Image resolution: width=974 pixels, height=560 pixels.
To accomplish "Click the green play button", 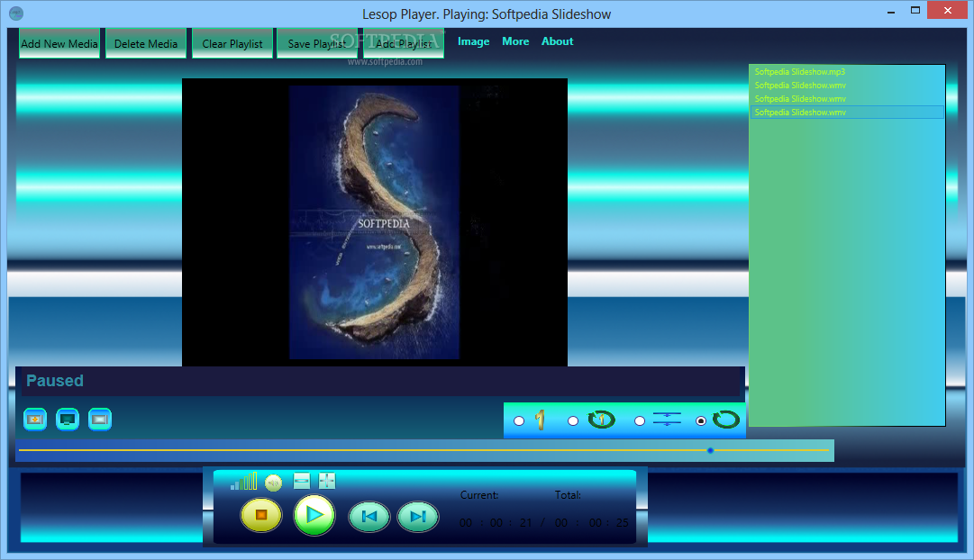I will pyautogui.click(x=314, y=515).
